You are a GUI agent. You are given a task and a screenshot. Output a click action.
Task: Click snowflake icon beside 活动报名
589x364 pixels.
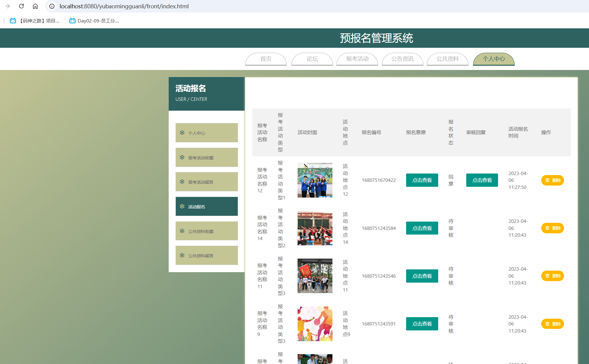click(182, 206)
